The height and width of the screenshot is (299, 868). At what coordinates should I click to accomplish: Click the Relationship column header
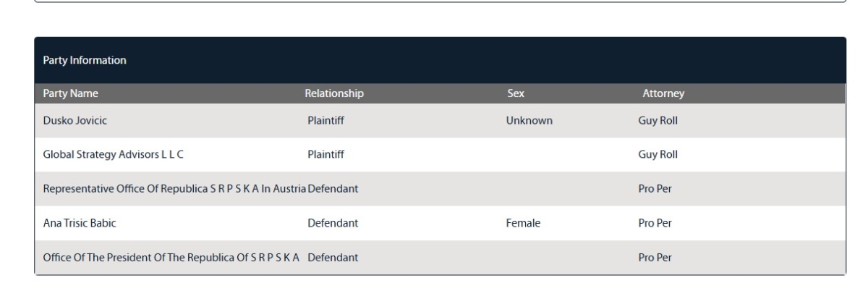click(x=333, y=93)
